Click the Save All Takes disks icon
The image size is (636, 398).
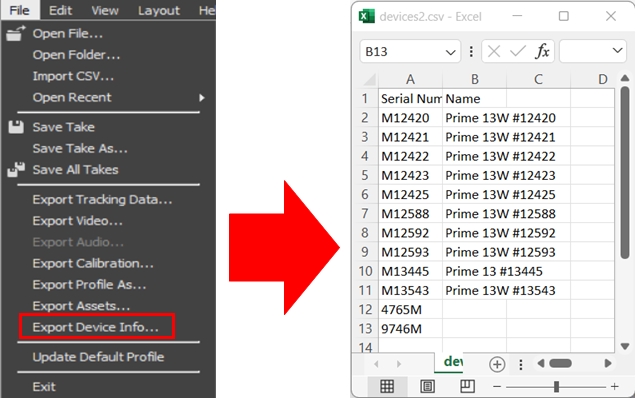16,170
